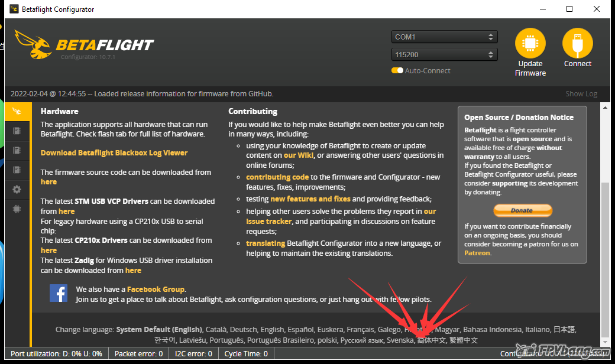Screen dimensions: 615x364
Task: Switch language to Magyar
Action: [447, 330]
